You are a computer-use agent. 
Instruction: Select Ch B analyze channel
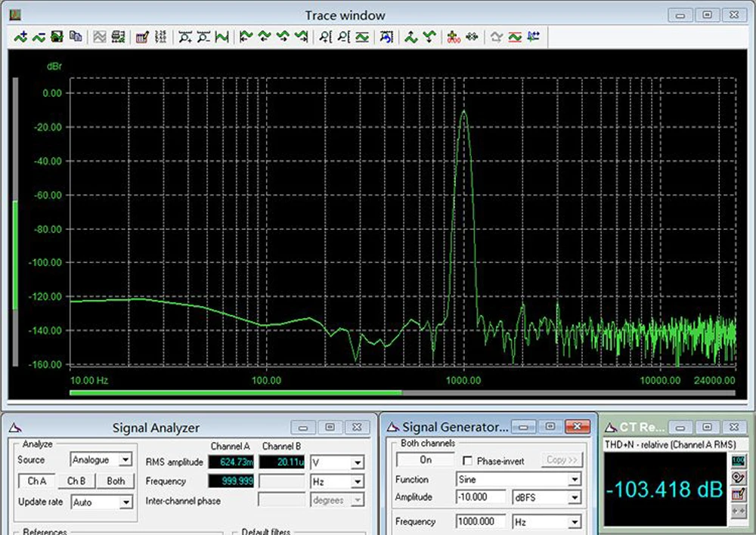[76, 481]
